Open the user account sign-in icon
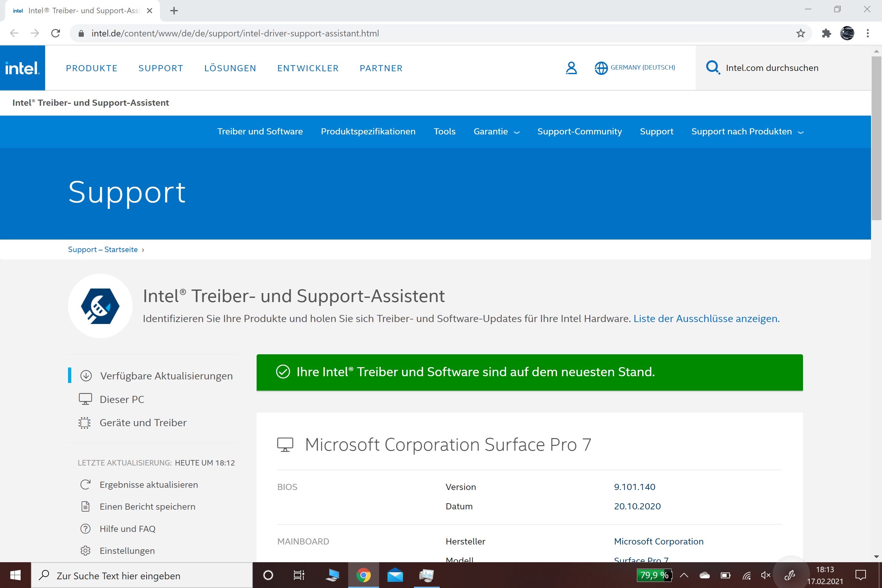The height and width of the screenshot is (588, 882). click(571, 68)
